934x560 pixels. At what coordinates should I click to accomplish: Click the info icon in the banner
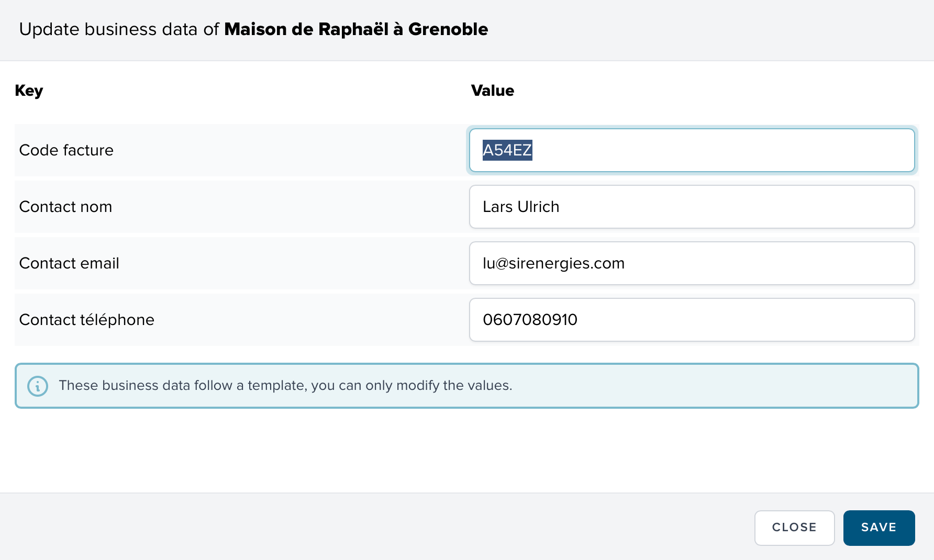click(38, 386)
